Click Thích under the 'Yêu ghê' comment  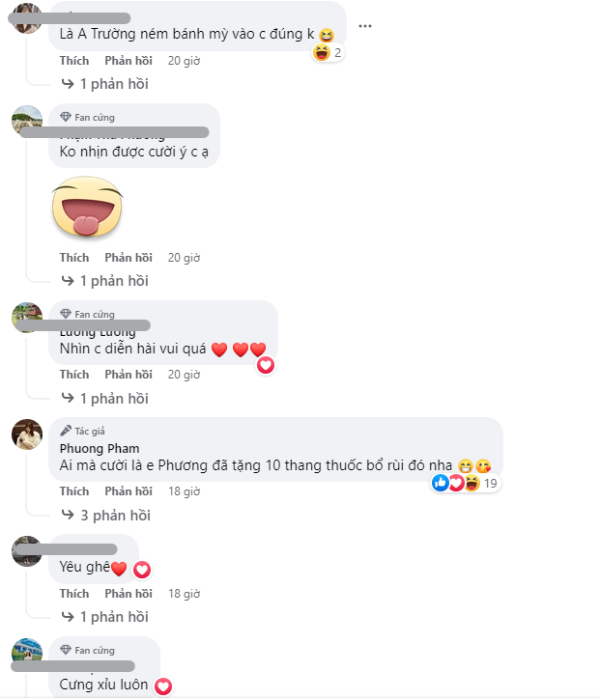pos(74,593)
